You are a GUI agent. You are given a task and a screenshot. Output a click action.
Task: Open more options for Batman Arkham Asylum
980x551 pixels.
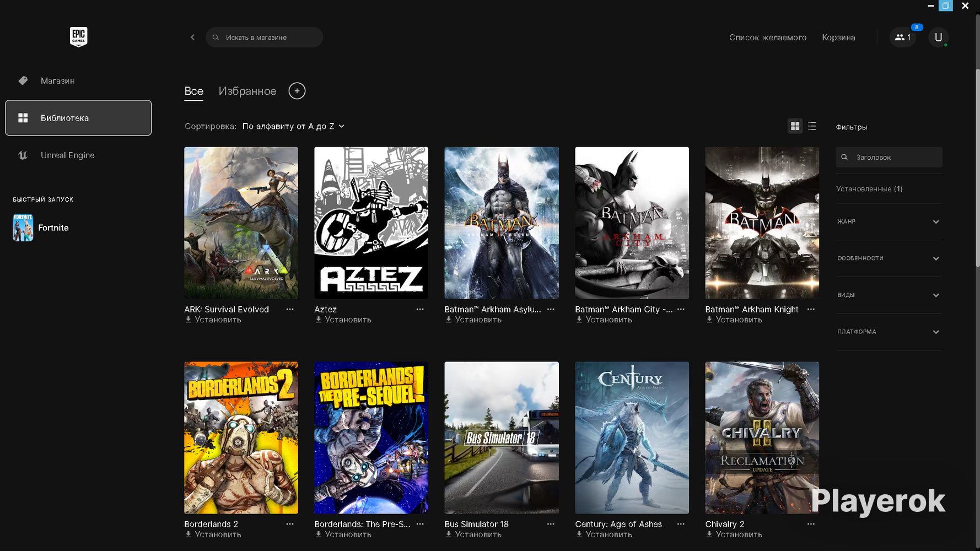551,309
